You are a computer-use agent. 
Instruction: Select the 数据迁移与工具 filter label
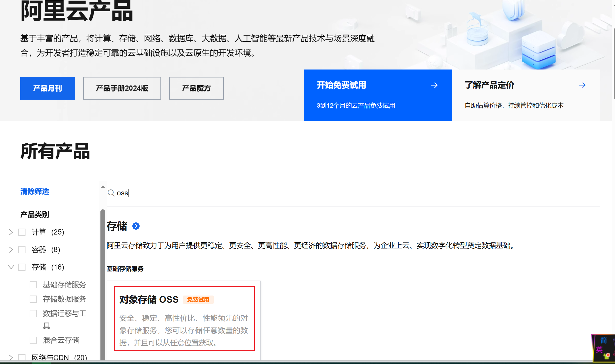65,320
